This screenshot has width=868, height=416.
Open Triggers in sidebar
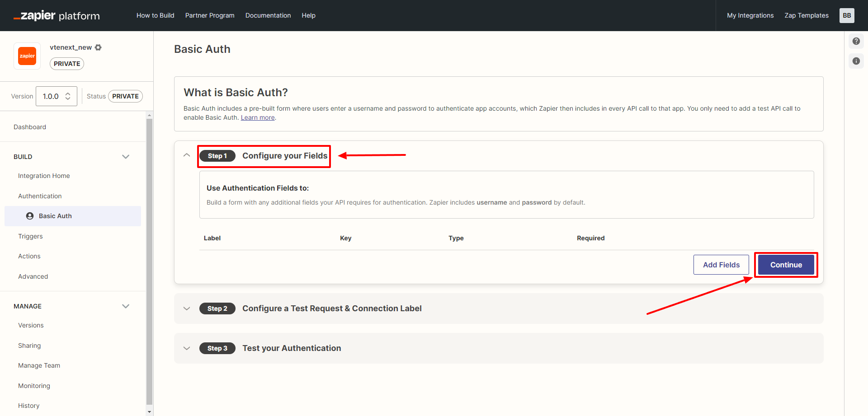click(30, 236)
